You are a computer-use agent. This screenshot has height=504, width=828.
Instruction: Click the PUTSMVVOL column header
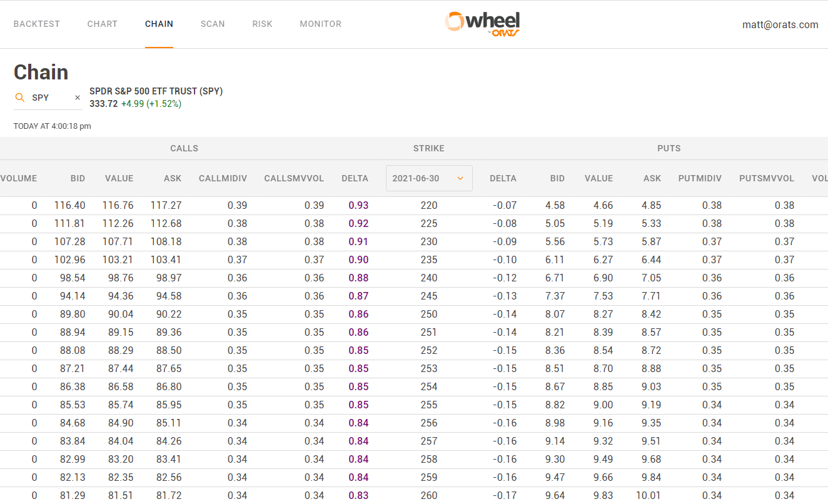(766, 178)
